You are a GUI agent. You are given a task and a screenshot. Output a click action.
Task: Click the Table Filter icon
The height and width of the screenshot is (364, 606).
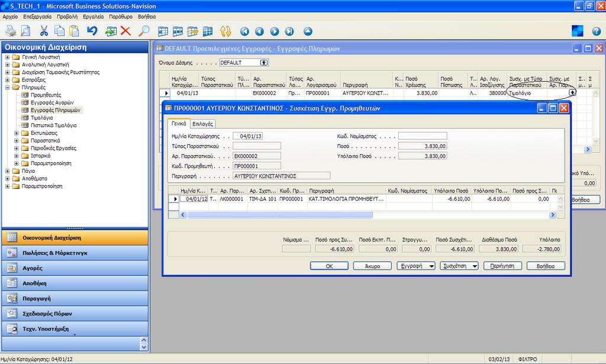tap(178, 31)
